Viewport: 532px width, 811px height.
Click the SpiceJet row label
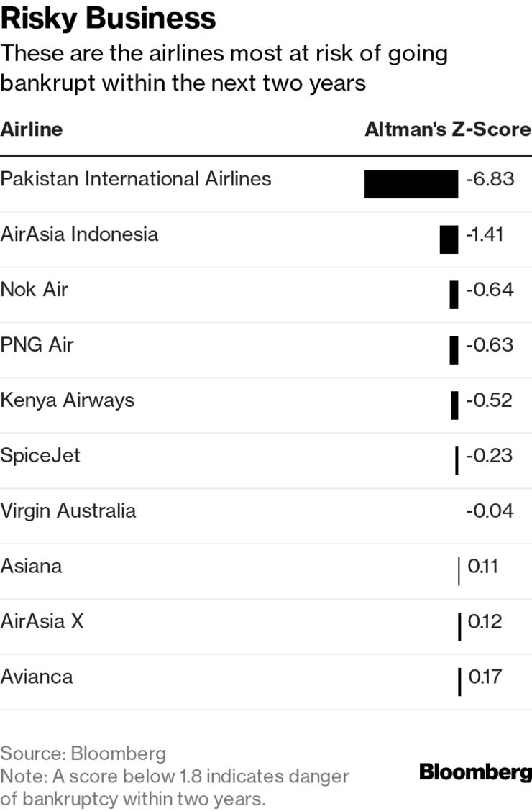pyautogui.click(x=40, y=456)
